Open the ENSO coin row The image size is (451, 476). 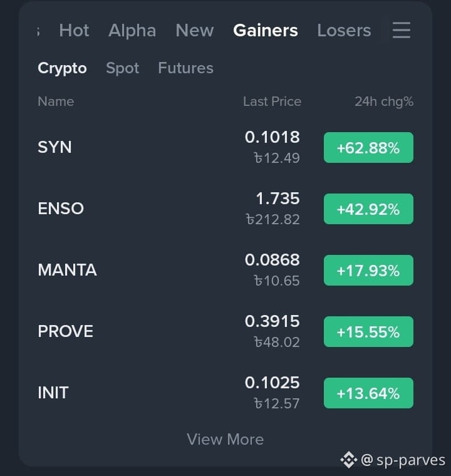(225, 209)
